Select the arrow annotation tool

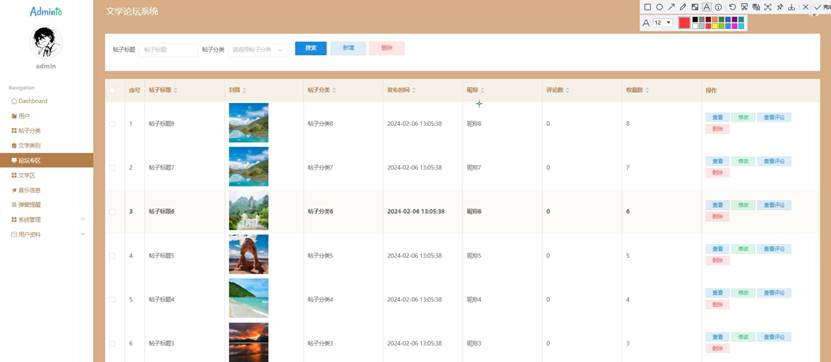[671, 7]
